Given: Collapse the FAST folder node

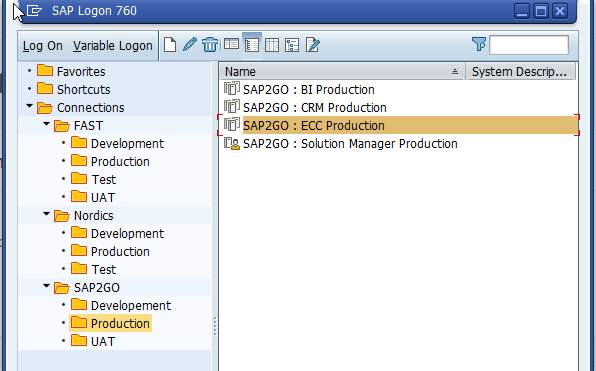Looking at the screenshot, I should click(x=46, y=124).
